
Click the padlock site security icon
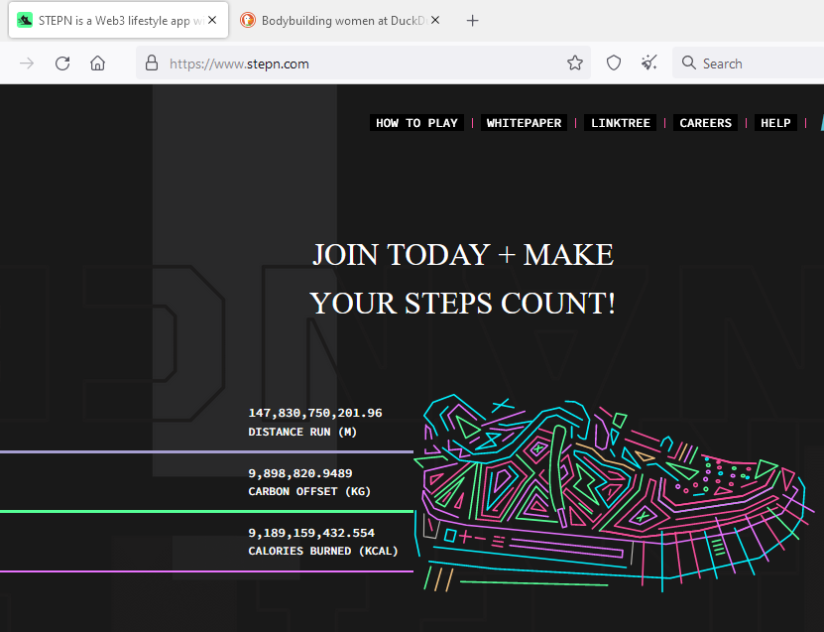tap(152, 63)
